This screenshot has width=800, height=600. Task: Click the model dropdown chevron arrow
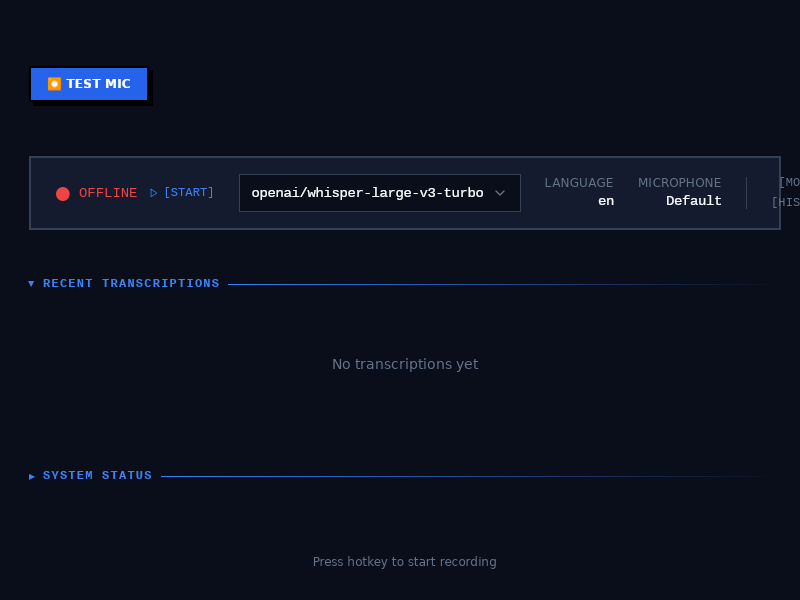click(x=500, y=193)
